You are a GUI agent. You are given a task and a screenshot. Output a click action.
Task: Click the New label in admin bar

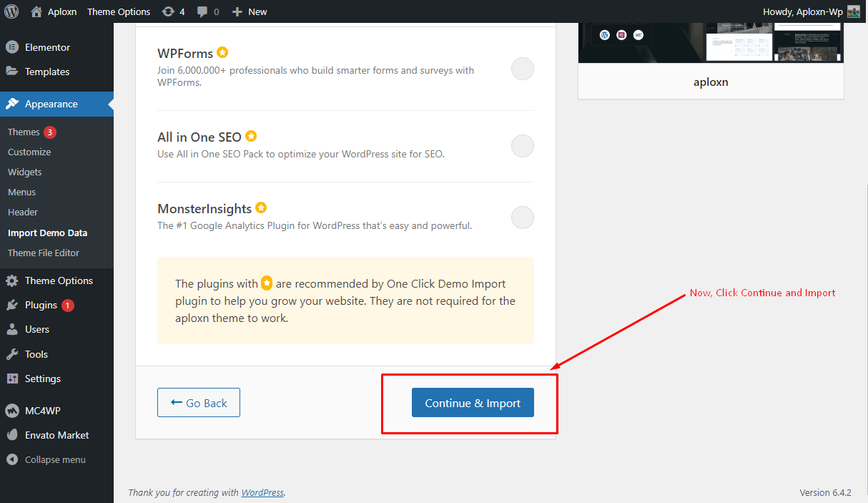[x=257, y=11]
